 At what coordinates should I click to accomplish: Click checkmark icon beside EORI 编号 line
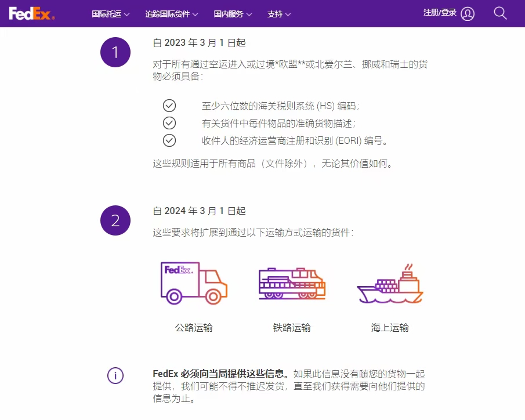tap(169, 140)
